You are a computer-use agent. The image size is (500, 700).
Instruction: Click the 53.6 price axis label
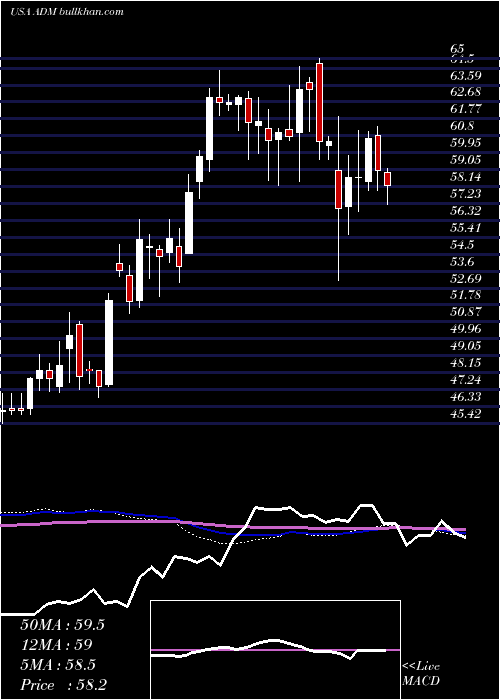click(x=462, y=262)
